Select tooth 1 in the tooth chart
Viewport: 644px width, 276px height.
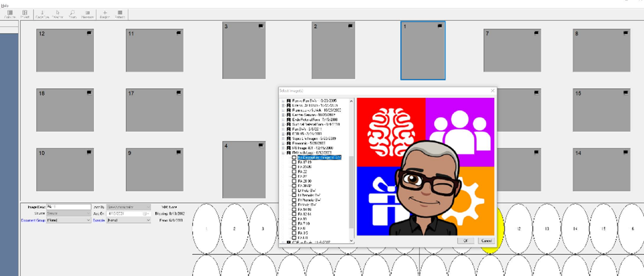(207, 229)
